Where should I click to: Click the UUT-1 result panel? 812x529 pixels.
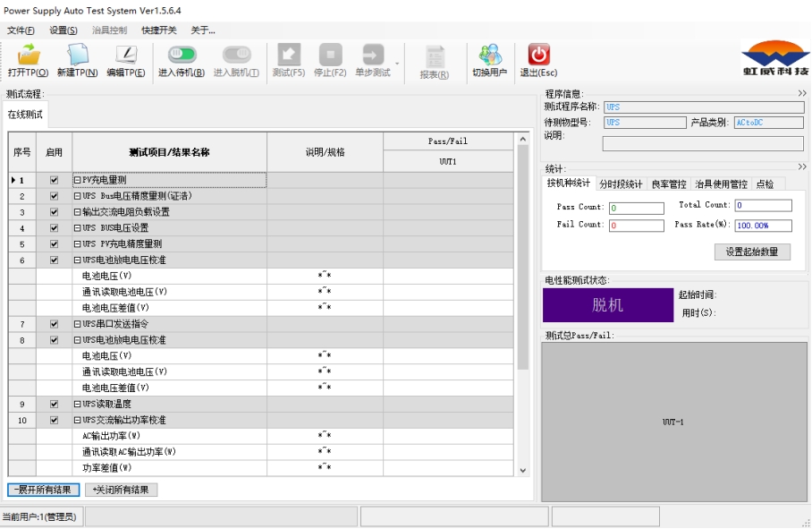click(x=673, y=422)
